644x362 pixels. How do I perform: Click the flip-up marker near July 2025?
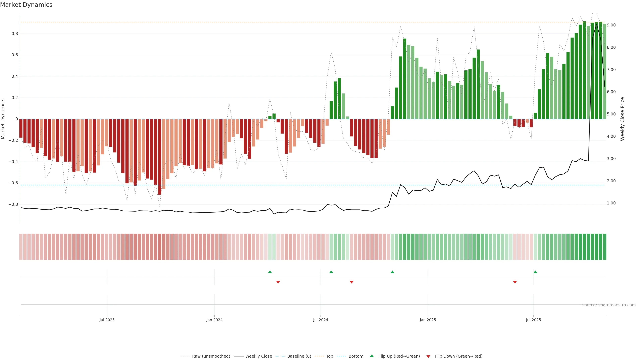tap(535, 272)
